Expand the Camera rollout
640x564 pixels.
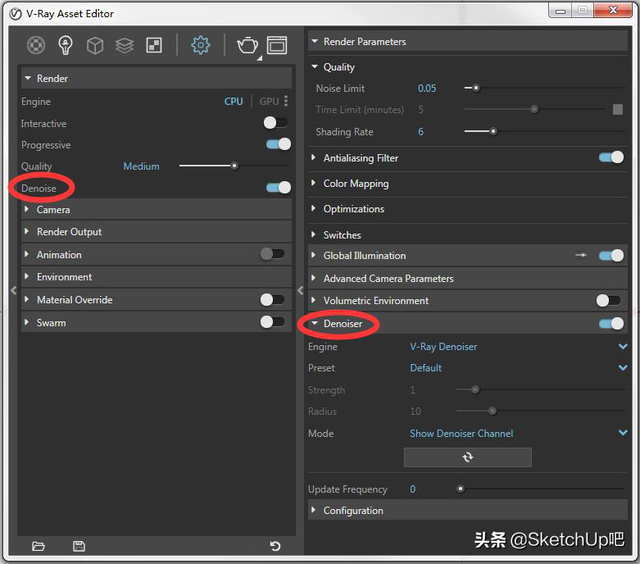coord(156,210)
